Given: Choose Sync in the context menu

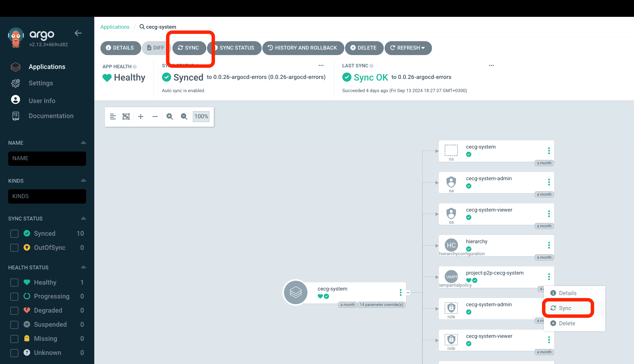Looking at the screenshot, I should point(565,308).
